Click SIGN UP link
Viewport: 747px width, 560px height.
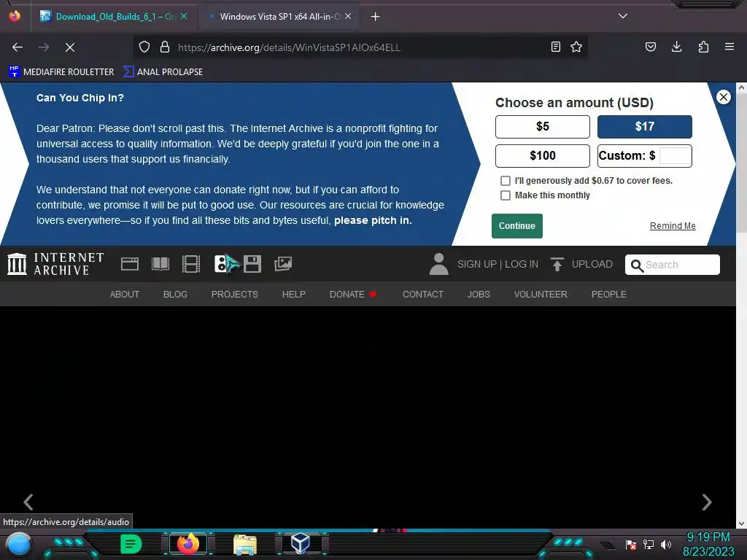(x=477, y=264)
